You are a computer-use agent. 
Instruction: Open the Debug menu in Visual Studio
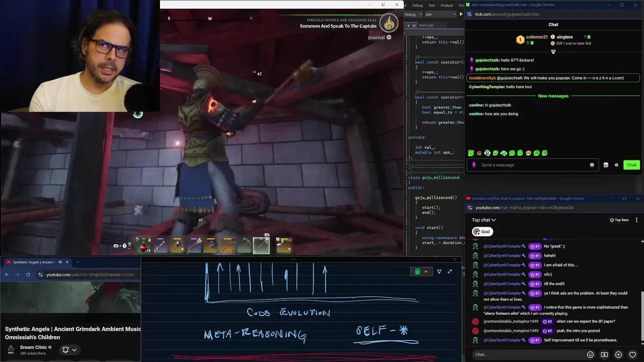coord(417,5)
